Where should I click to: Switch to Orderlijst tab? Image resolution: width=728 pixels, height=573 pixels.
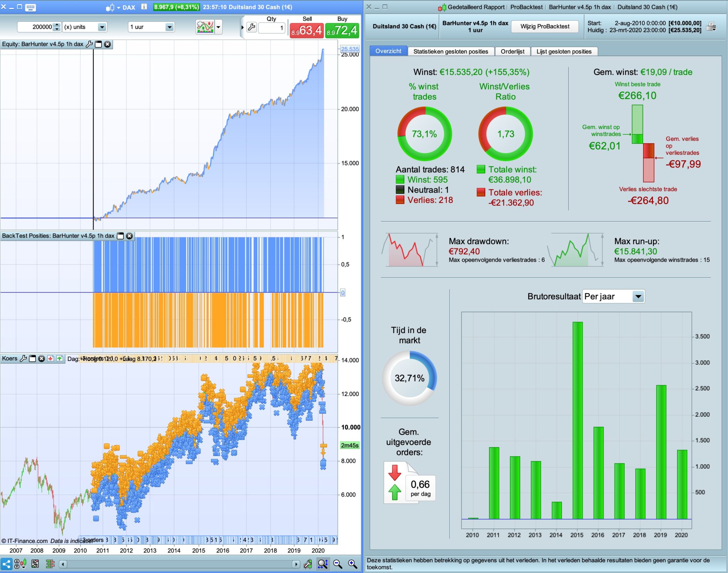(512, 52)
